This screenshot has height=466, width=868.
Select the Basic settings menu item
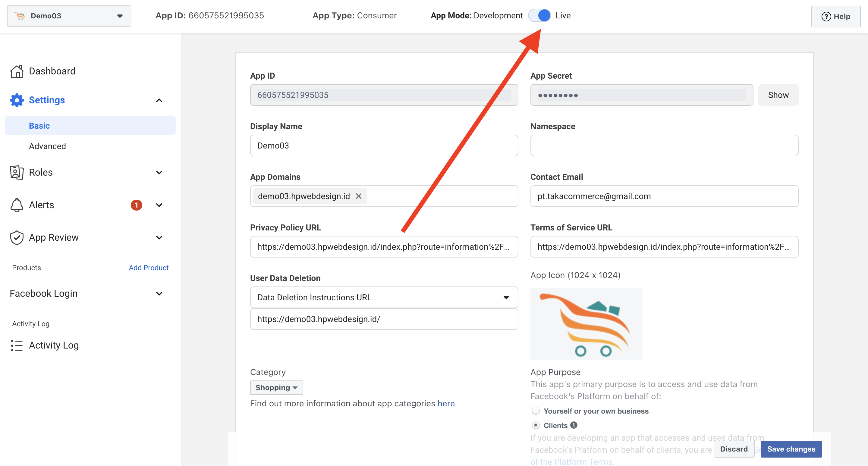(39, 126)
